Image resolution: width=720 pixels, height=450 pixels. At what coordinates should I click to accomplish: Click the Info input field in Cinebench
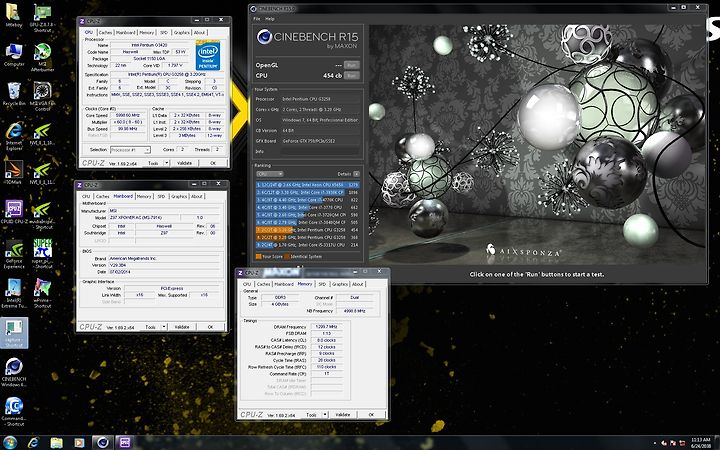(x=320, y=151)
